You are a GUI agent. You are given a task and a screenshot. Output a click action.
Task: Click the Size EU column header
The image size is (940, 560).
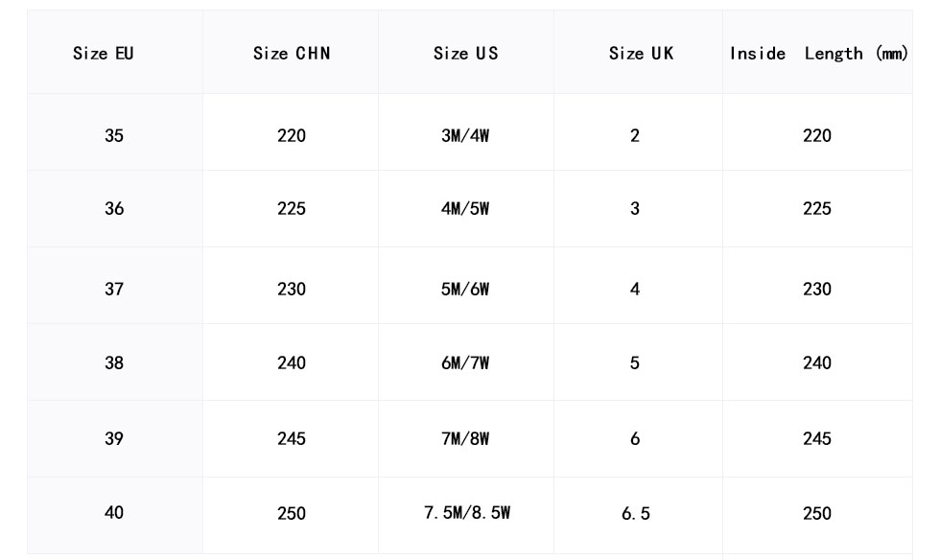pos(104,54)
